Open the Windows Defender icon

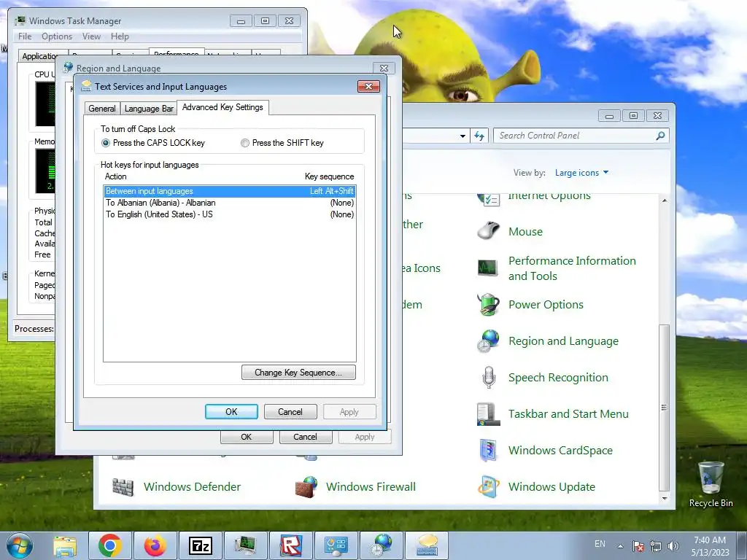click(x=123, y=486)
